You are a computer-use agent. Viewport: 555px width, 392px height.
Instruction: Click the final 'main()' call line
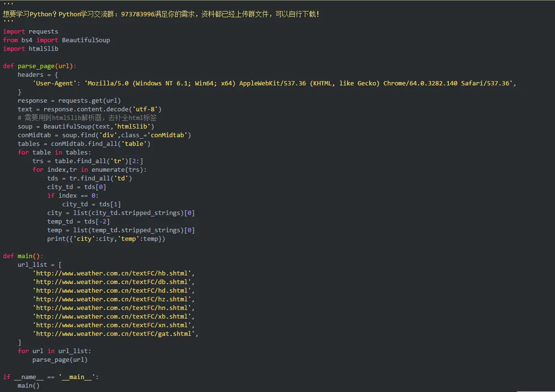point(29,386)
